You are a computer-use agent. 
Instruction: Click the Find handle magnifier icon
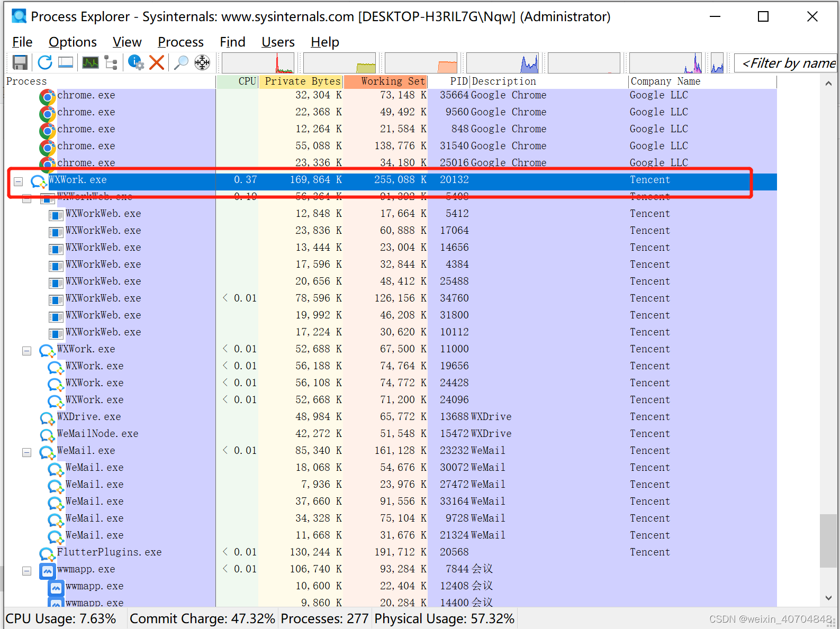point(181,62)
